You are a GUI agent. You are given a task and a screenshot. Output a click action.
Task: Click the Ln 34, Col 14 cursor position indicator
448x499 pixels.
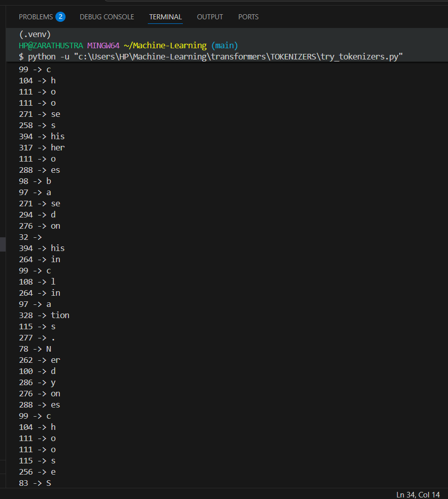418,494
